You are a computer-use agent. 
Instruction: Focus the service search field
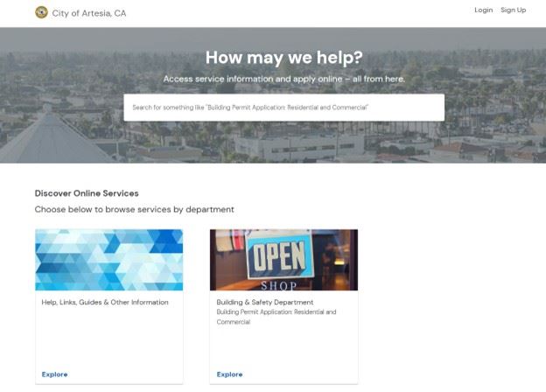(x=283, y=108)
